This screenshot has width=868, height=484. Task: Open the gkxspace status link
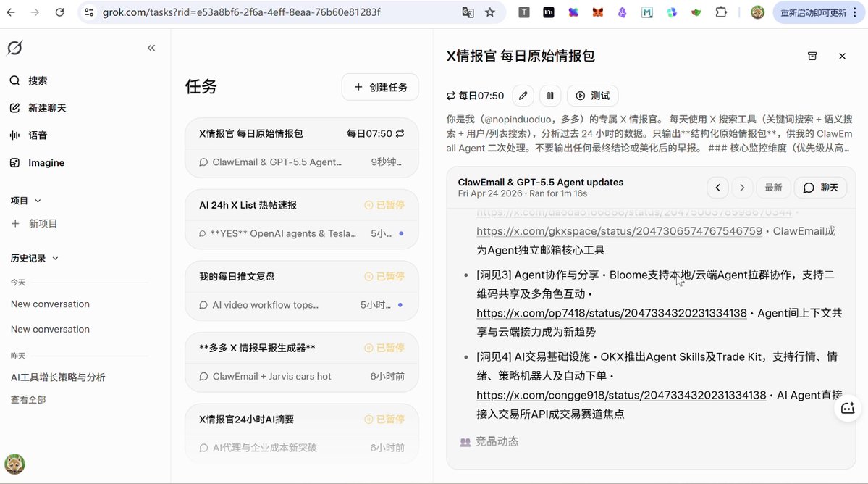619,231
